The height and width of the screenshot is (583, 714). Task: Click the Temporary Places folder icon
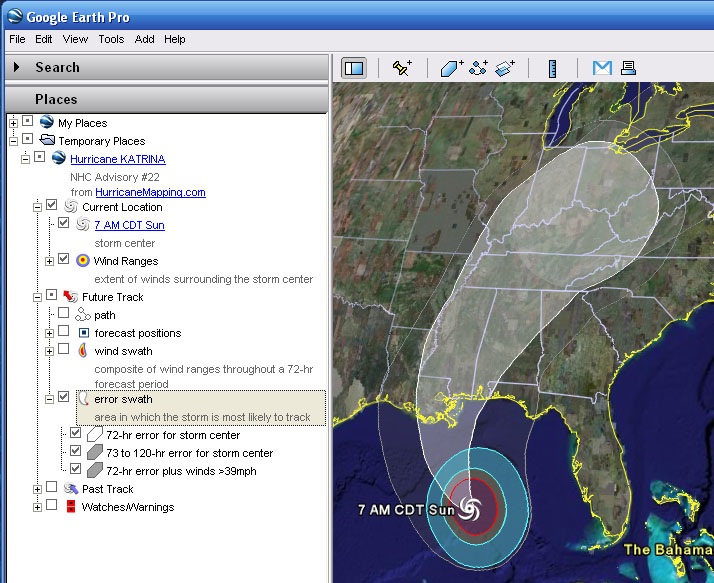point(47,140)
